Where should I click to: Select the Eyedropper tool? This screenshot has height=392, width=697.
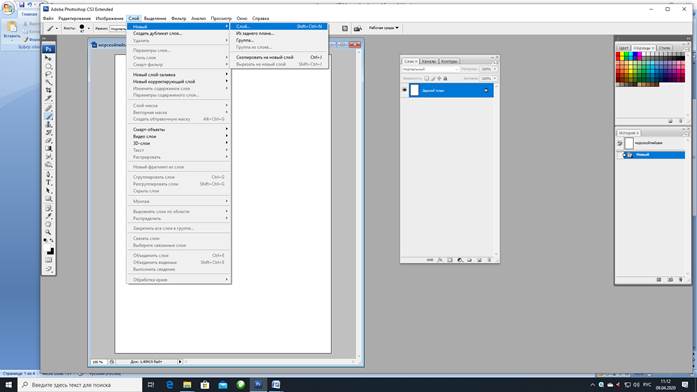pos(48,216)
